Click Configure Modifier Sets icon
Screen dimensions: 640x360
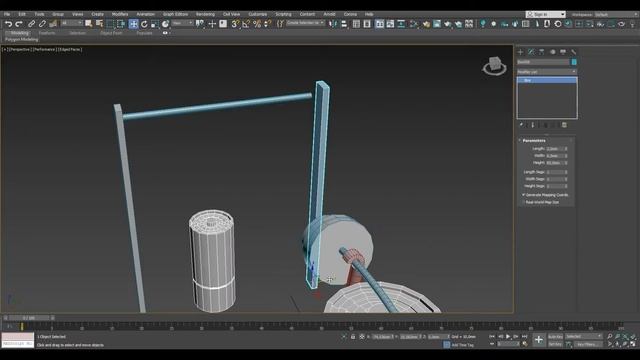pos(564,125)
